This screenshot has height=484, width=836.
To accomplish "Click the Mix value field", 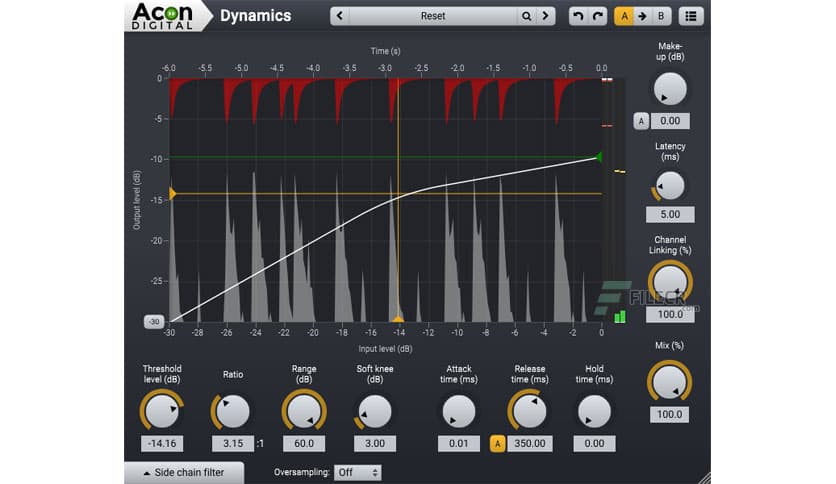I will tap(670, 414).
